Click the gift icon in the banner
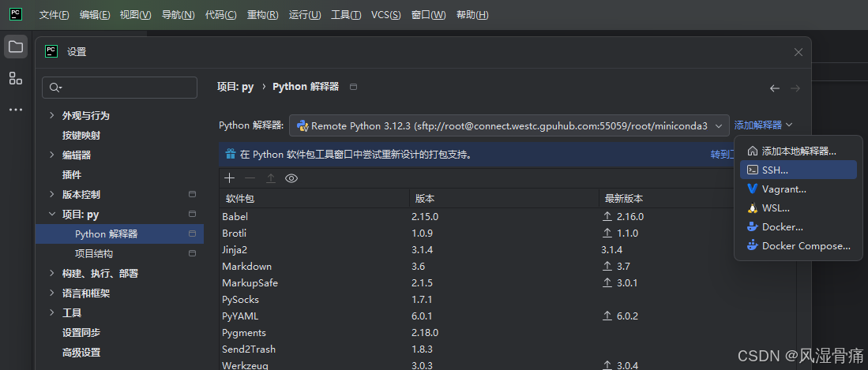 (x=231, y=155)
